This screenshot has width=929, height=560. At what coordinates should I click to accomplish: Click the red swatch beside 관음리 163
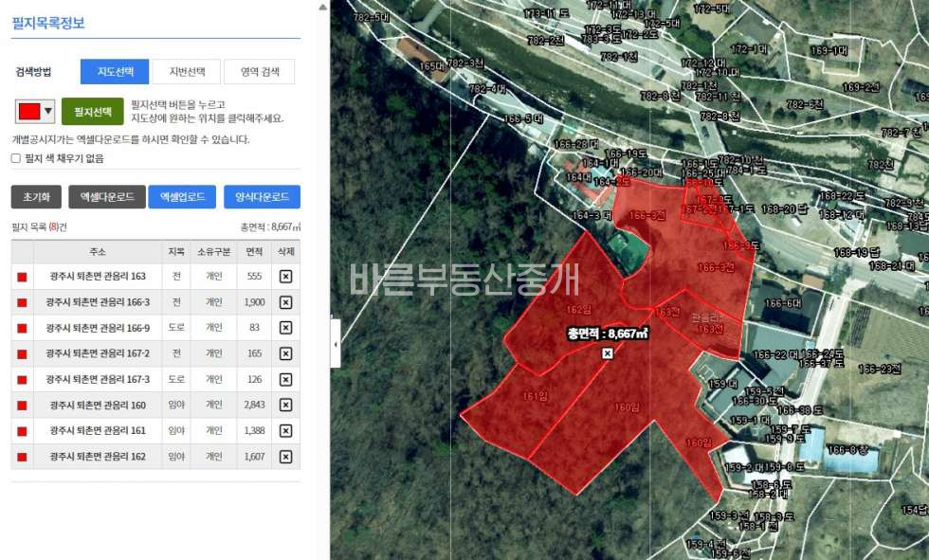click(22, 277)
